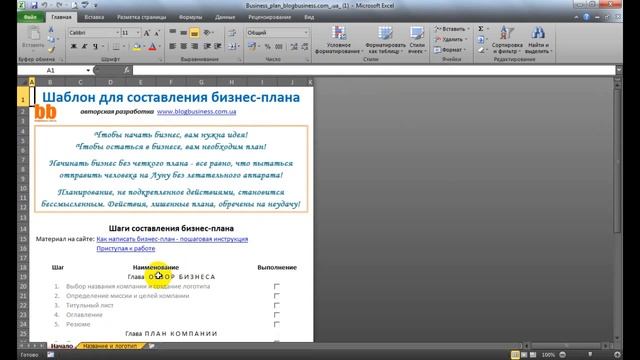Increase decimal places

click(294, 47)
